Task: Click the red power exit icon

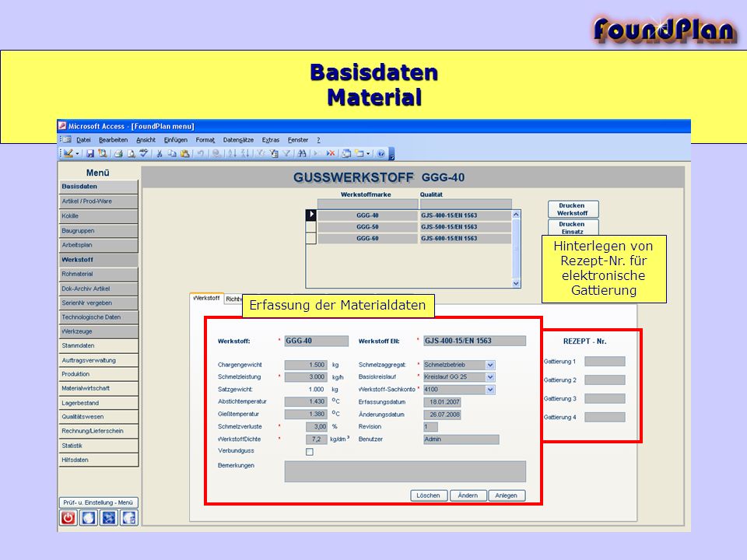Action: click(68, 518)
